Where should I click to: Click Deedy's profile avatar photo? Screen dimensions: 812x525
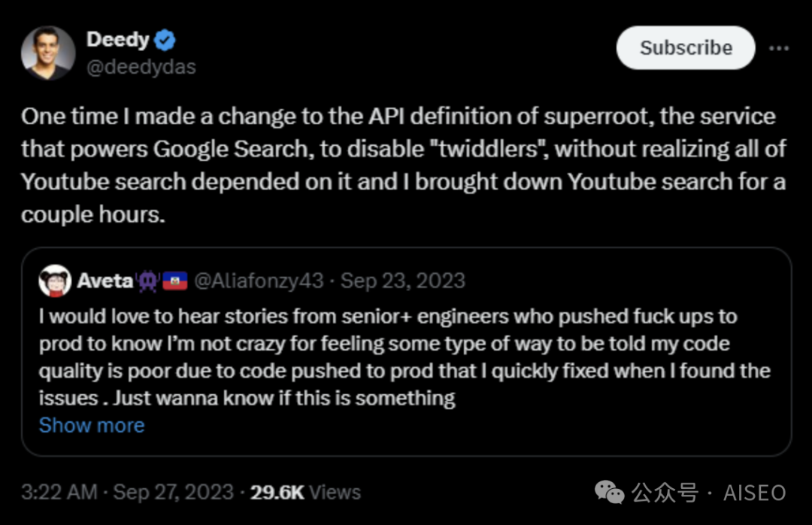(x=48, y=53)
